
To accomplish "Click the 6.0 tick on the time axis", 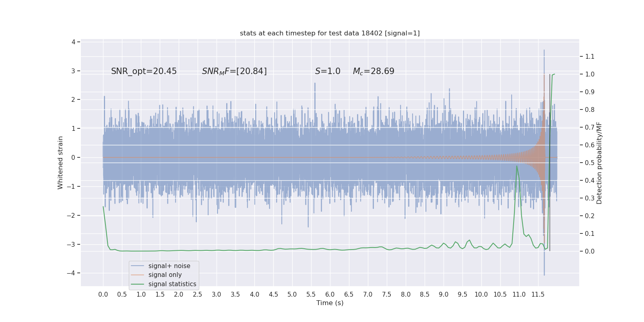I will point(330,294).
